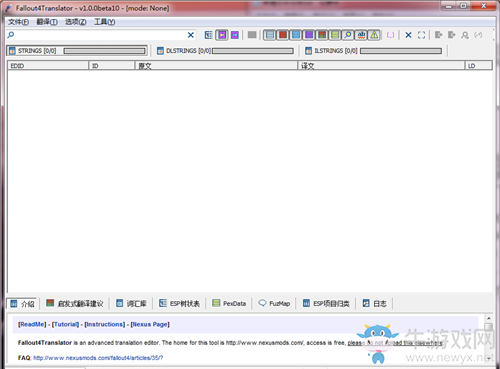Switch to the FuzMap tab
Image resolution: width=500 pixels, height=369 pixels.
pos(274,303)
